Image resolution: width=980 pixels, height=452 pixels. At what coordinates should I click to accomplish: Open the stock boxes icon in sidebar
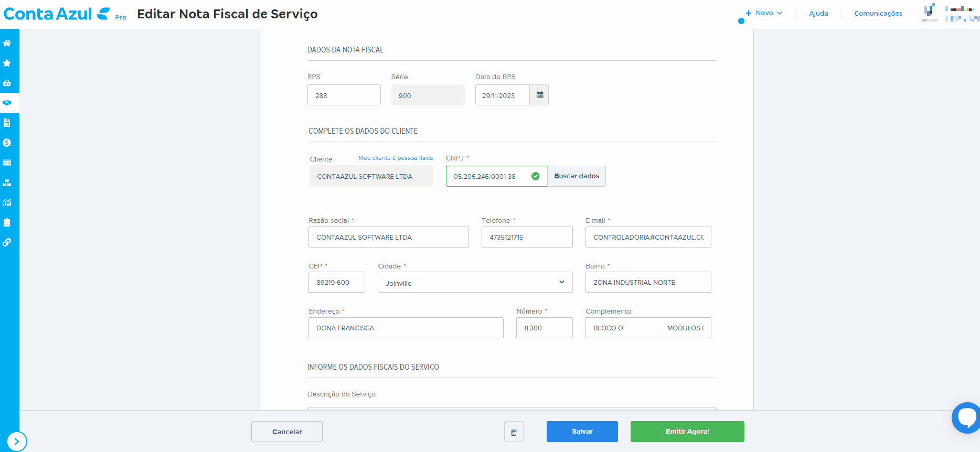tap(7, 182)
